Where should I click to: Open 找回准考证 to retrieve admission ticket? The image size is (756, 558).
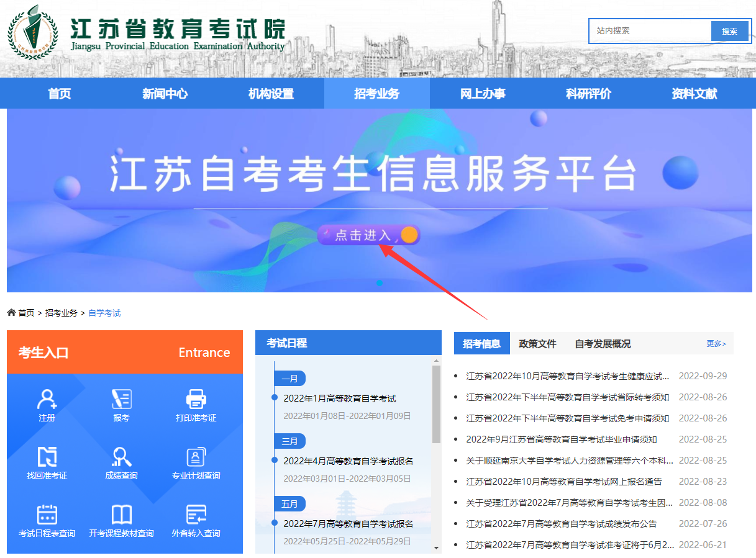tap(47, 461)
